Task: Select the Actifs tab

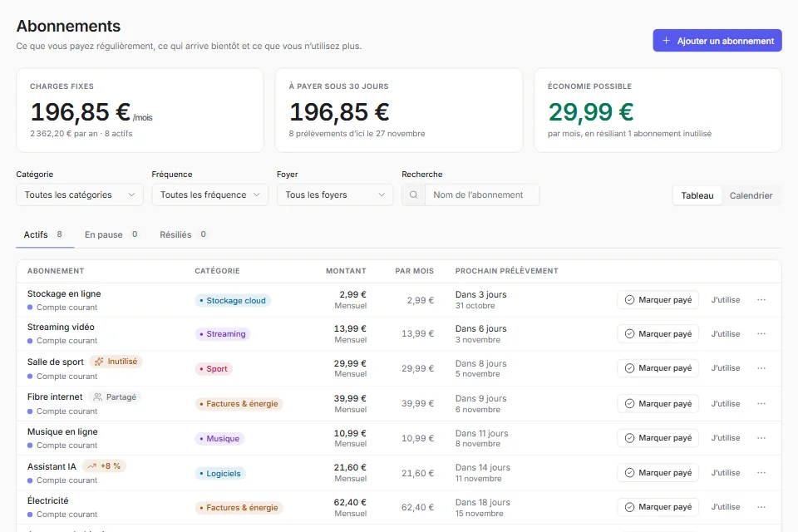Action: [45, 234]
